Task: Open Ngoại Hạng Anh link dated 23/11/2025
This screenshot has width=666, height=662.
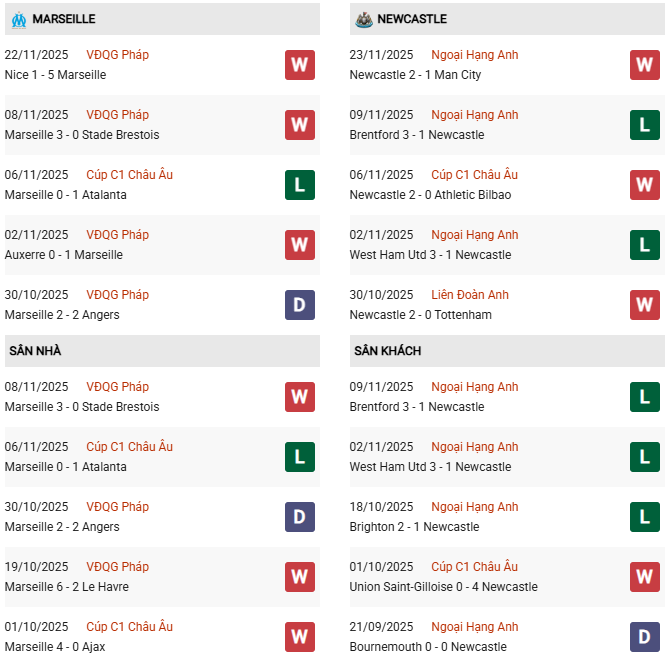Action: point(475,55)
